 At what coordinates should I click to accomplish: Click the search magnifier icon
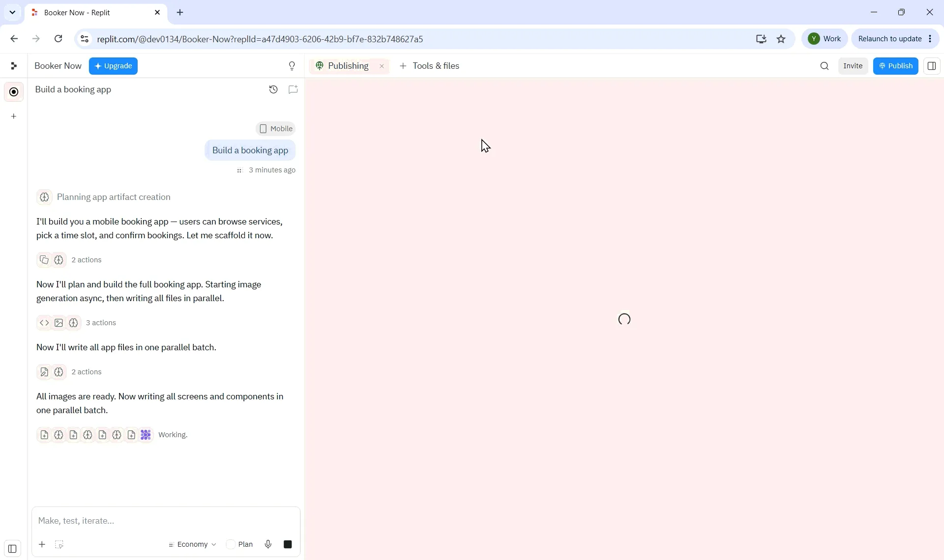click(825, 66)
